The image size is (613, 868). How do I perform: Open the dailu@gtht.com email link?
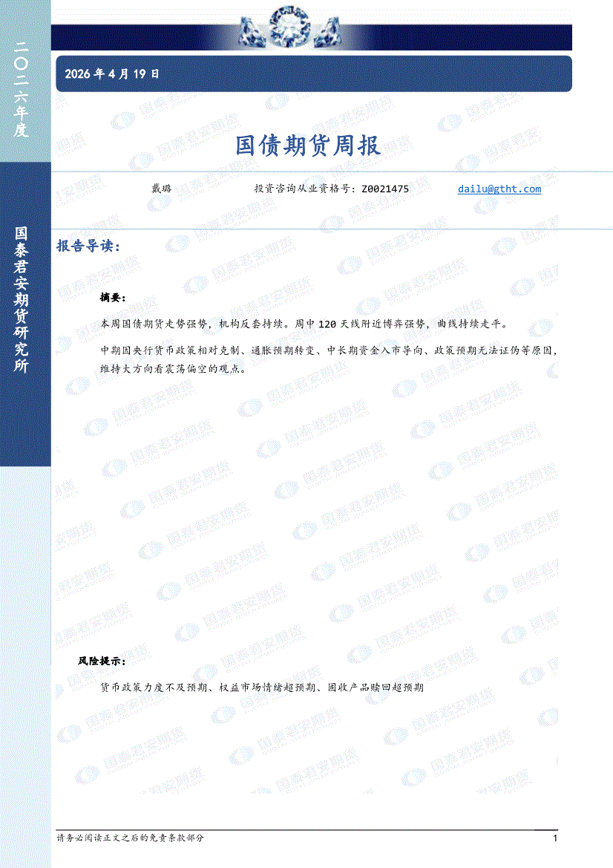click(x=499, y=189)
